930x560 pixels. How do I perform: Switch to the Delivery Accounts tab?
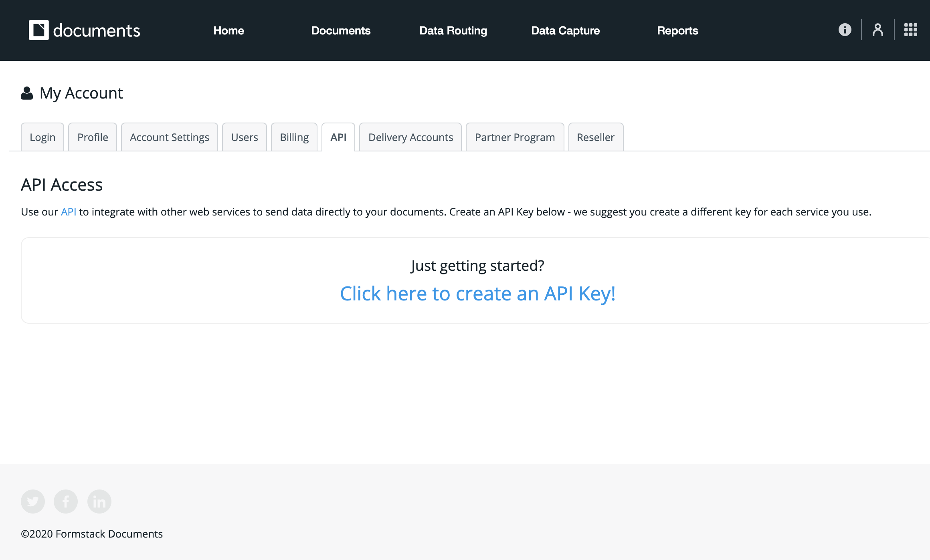(410, 137)
